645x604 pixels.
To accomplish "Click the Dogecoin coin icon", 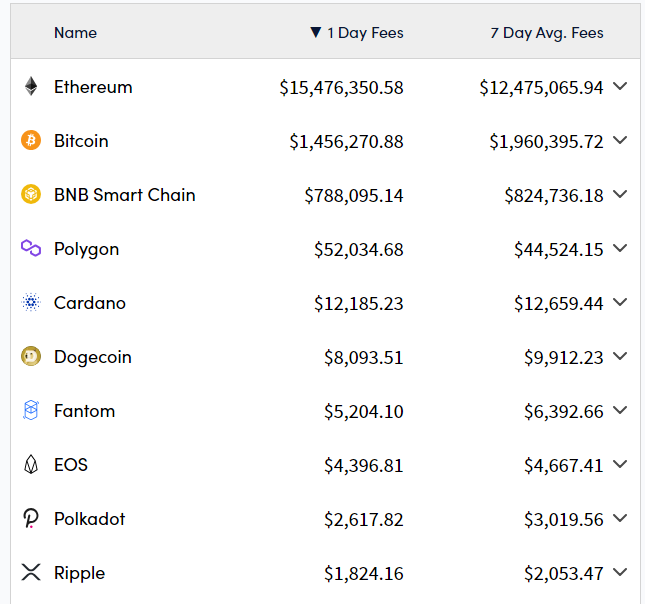I will (x=31, y=356).
